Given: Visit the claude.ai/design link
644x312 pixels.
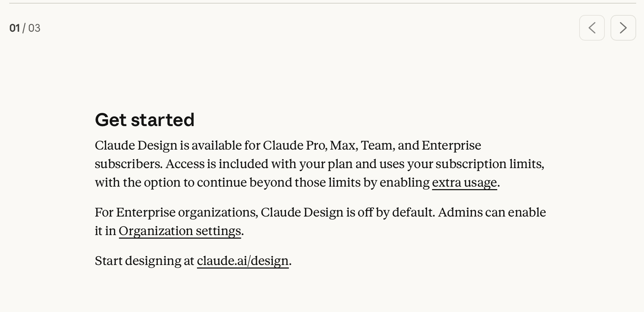Looking at the screenshot, I should pos(243,261).
